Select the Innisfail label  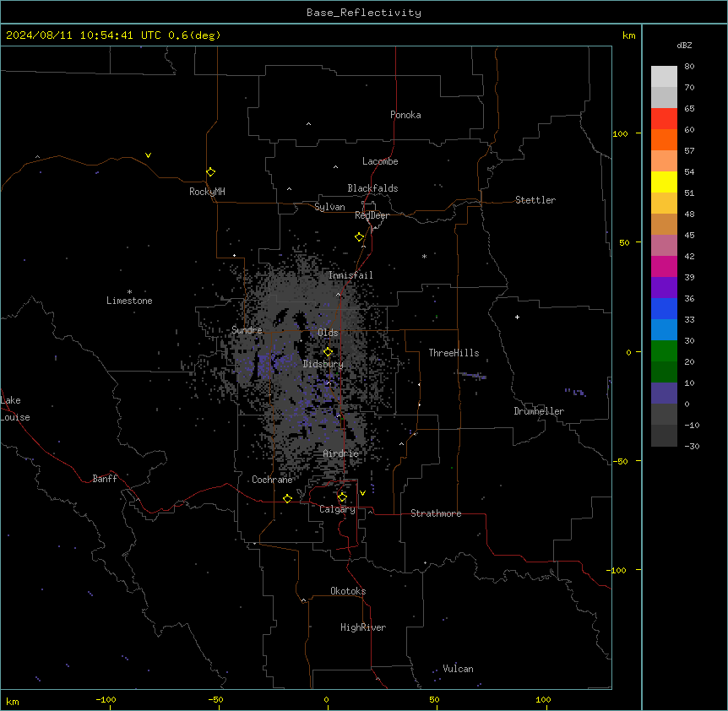pos(350,275)
